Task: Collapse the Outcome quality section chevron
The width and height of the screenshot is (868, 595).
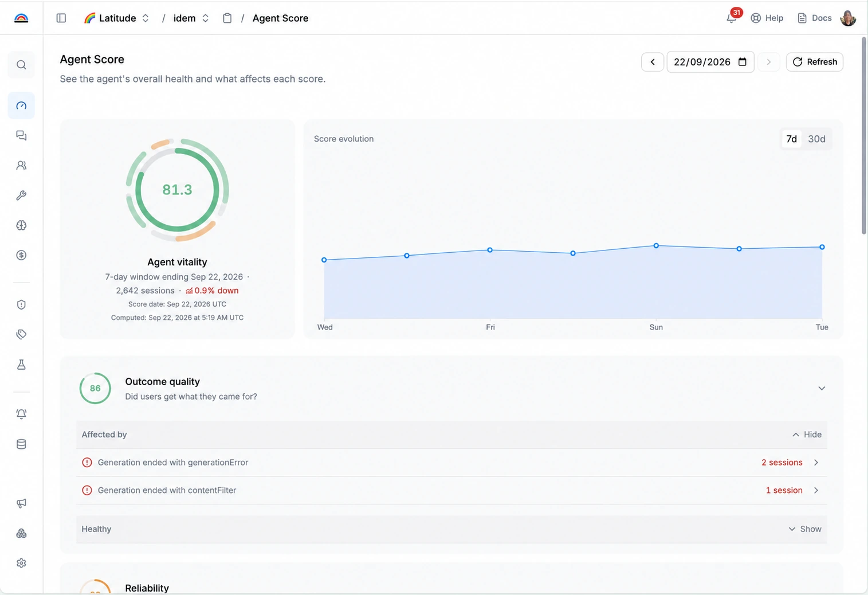Action: pos(822,389)
